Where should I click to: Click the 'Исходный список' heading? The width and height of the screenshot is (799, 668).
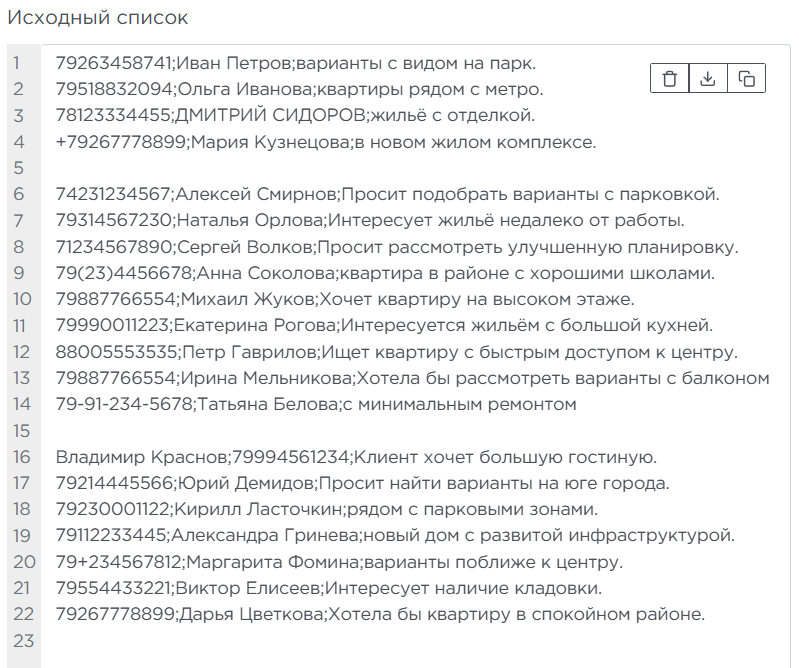coord(97,18)
